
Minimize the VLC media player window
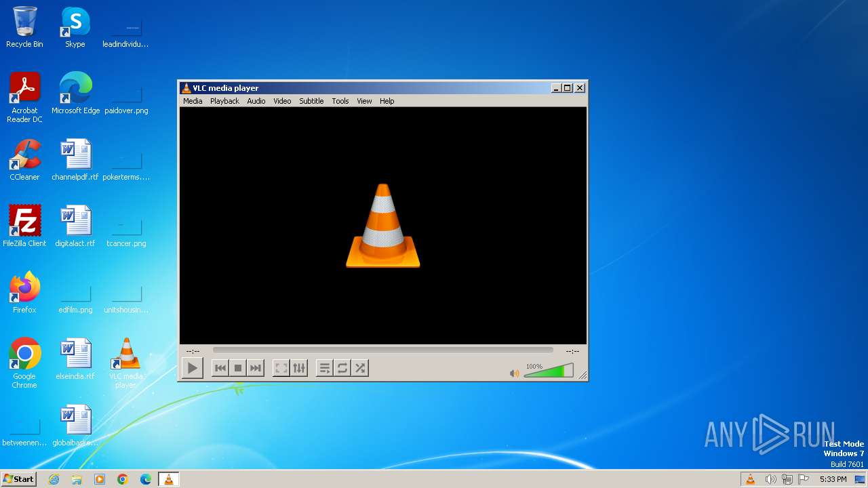556,88
